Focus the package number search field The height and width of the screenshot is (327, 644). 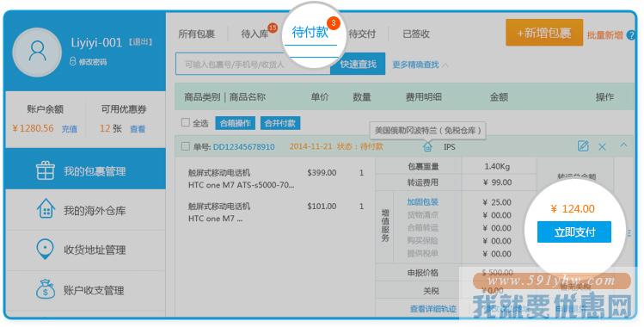pos(253,64)
